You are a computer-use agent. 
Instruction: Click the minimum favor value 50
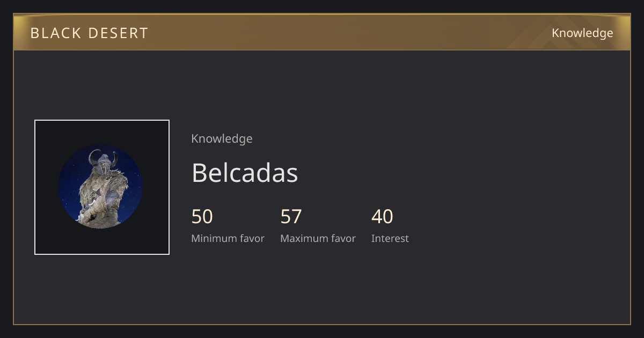202,217
